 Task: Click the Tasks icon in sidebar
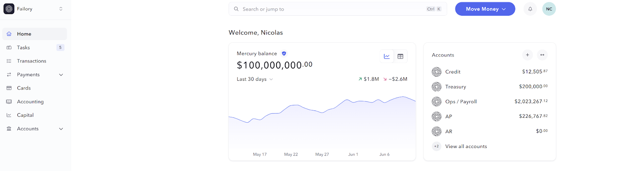[9, 48]
